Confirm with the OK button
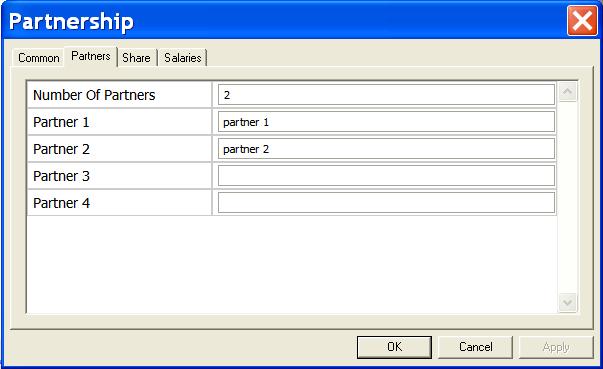This screenshot has width=603, height=369. click(394, 347)
